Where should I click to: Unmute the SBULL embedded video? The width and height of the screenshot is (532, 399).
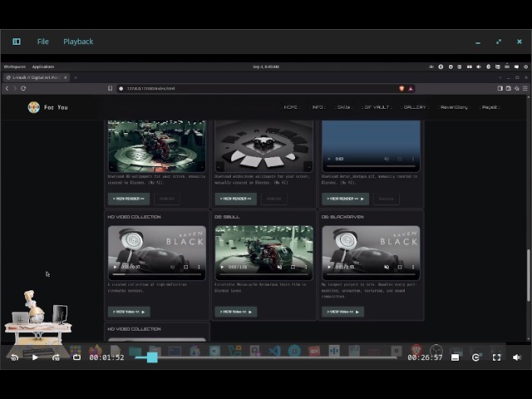(x=279, y=267)
